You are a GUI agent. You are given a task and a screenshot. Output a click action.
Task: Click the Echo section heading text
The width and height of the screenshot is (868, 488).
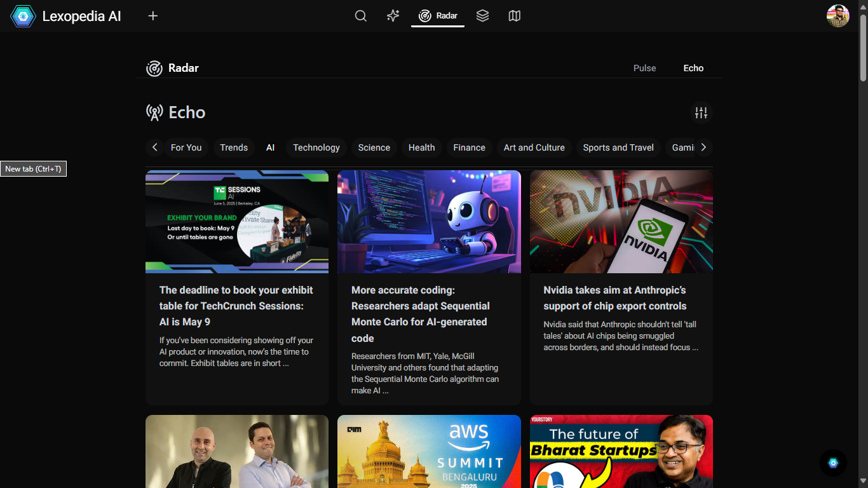click(187, 112)
